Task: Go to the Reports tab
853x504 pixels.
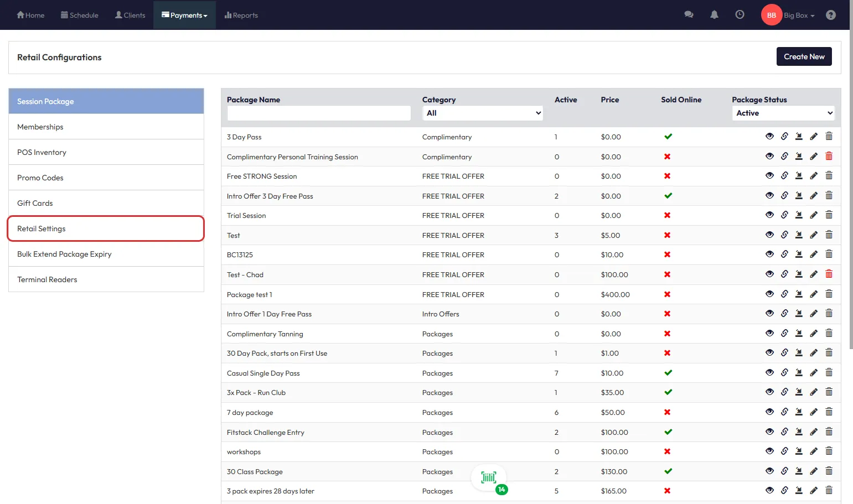Action: coord(241,15)
